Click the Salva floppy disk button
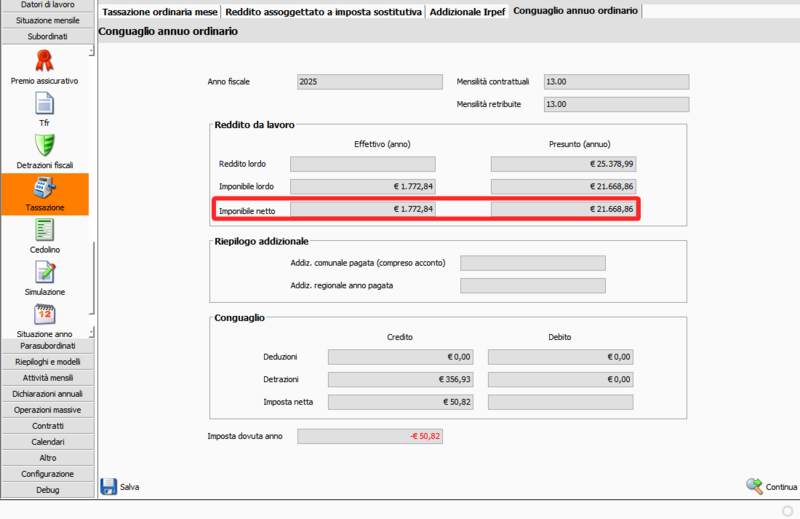 pos(110,487)
